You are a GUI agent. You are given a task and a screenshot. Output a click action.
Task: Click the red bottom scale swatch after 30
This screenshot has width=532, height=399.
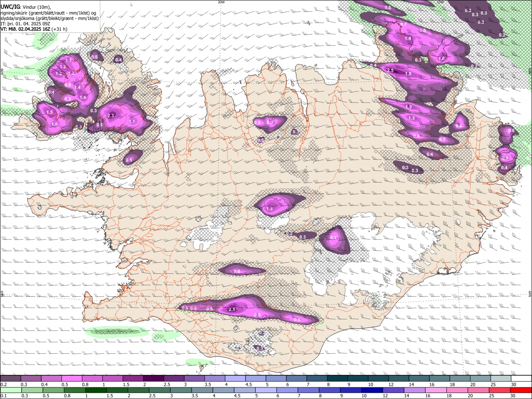(x=521, y=390)
